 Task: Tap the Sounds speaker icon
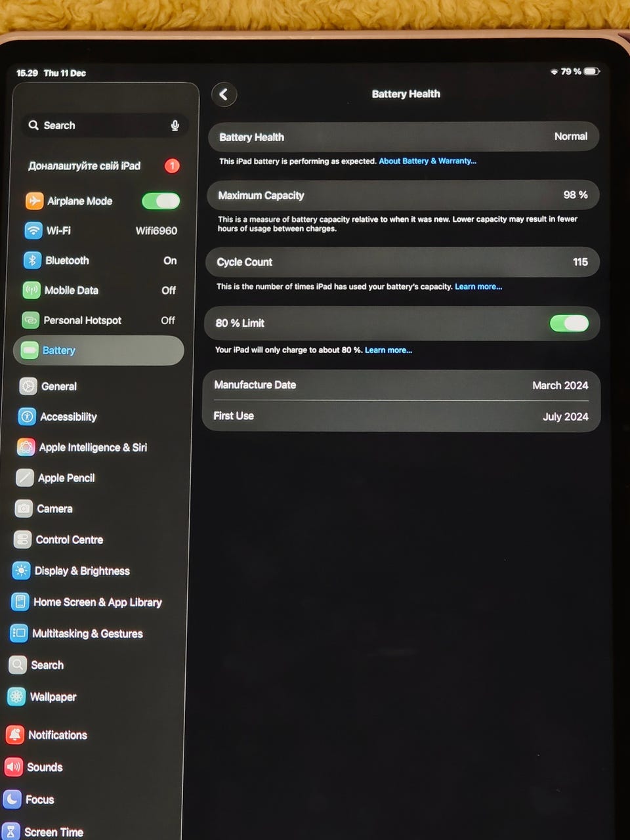(x=13, y=766)
